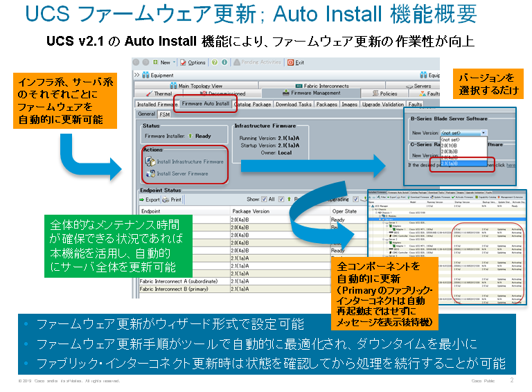Expand the New dropdown arrow in toolbar
Screen dimensions: 532x392
point(174,62)
